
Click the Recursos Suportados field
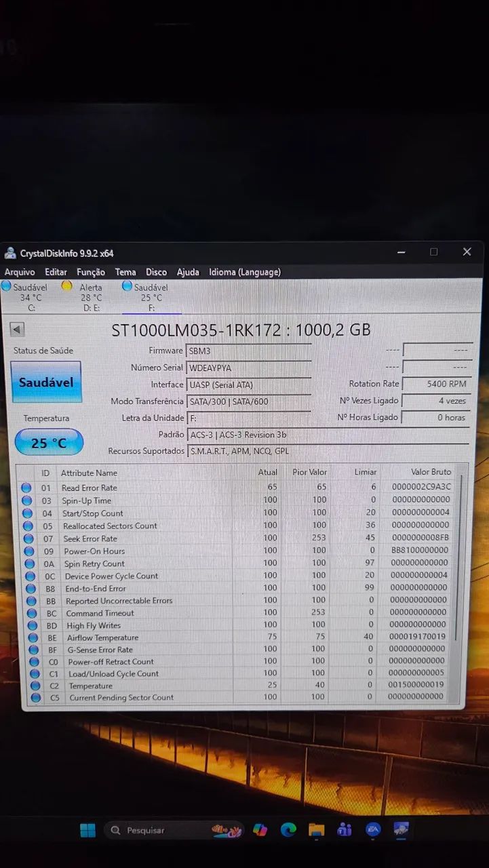coord(328,452)
